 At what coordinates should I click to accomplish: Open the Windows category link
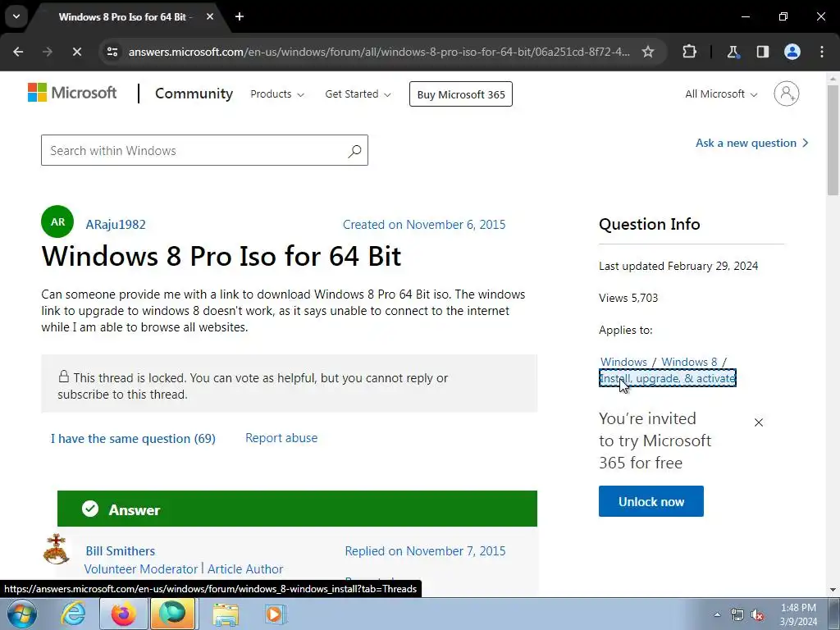[x=623, y=362]
